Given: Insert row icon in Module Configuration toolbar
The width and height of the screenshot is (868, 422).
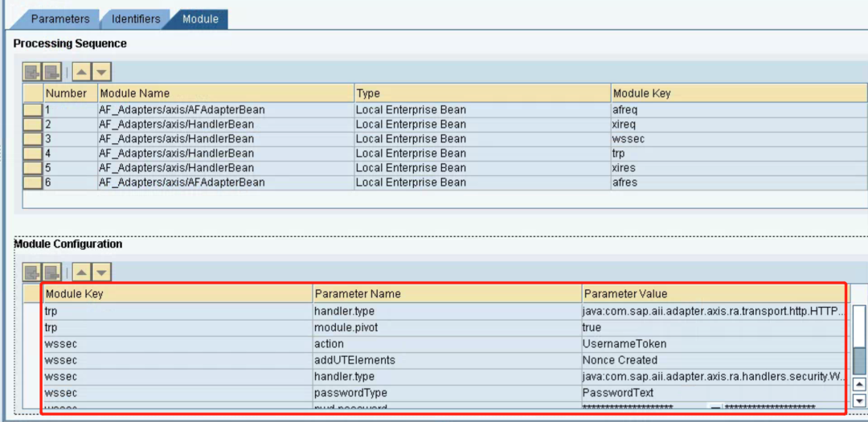Looking at the screenshot, I should (x=32, y=272).
